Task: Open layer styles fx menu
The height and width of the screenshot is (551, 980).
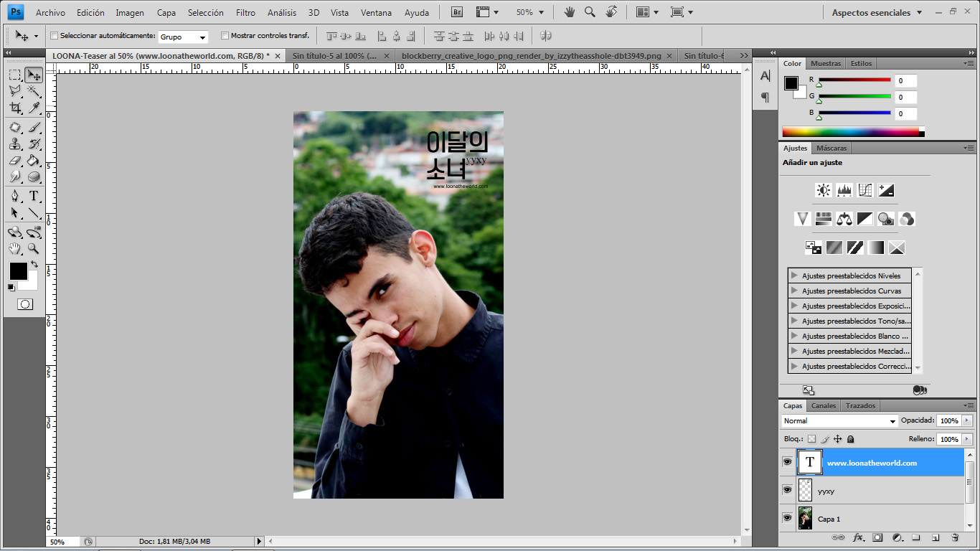Action: click(858, 537)
